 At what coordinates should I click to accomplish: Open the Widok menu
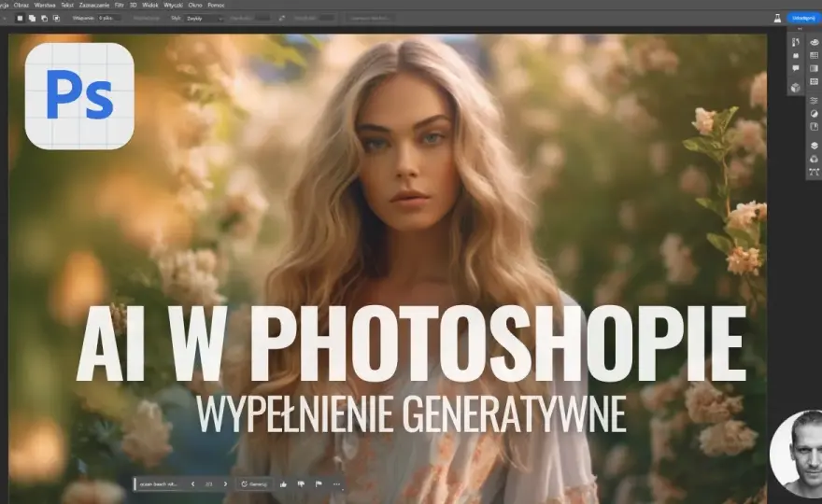(x=150, y=6)
